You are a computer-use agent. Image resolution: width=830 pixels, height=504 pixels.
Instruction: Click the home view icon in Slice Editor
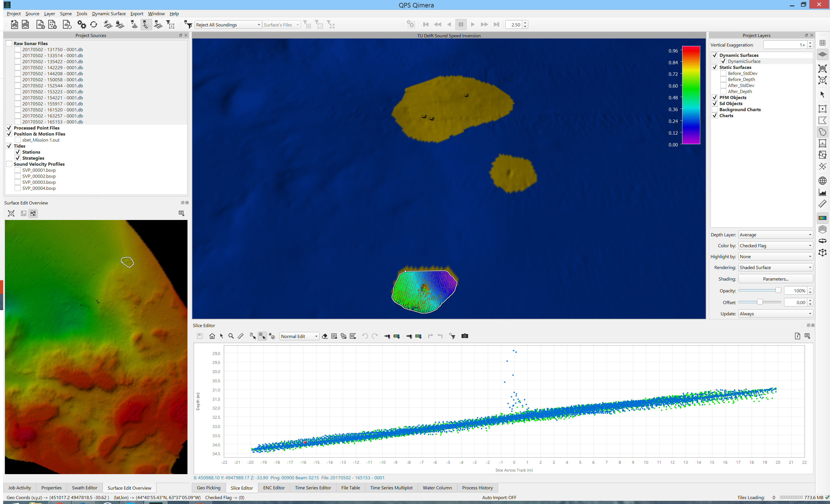click(x=212, y=336)
